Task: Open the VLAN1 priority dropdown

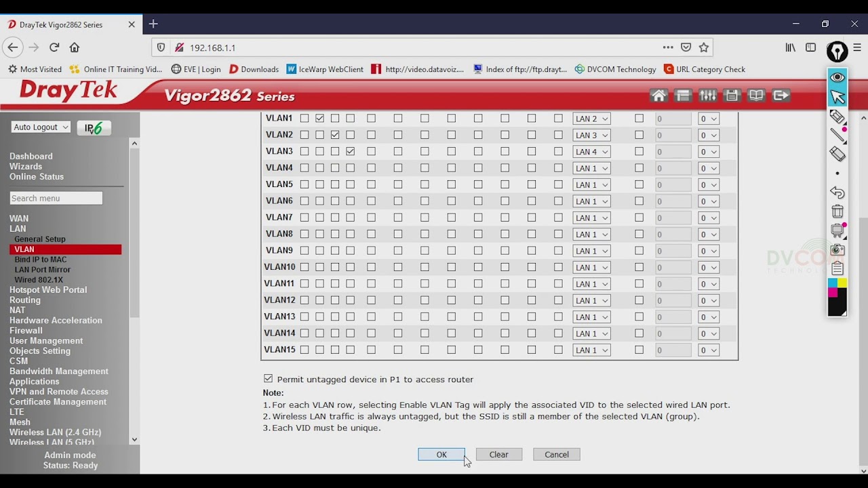Action: (709, 119)
